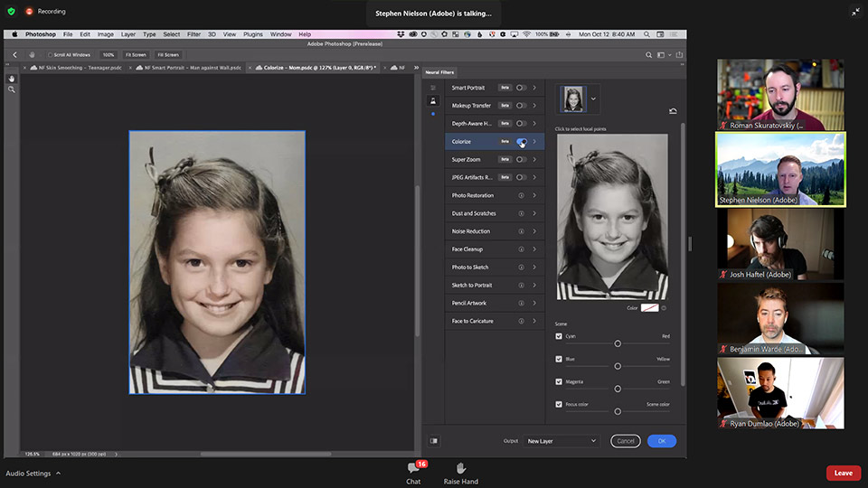The image size is (868, 488).
Task: Open the Zoom Chat panel
Action: 413,473
